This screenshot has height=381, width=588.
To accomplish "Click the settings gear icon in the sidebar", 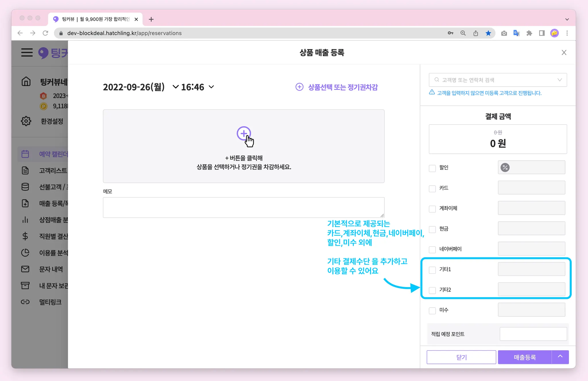I will (26, 121).
